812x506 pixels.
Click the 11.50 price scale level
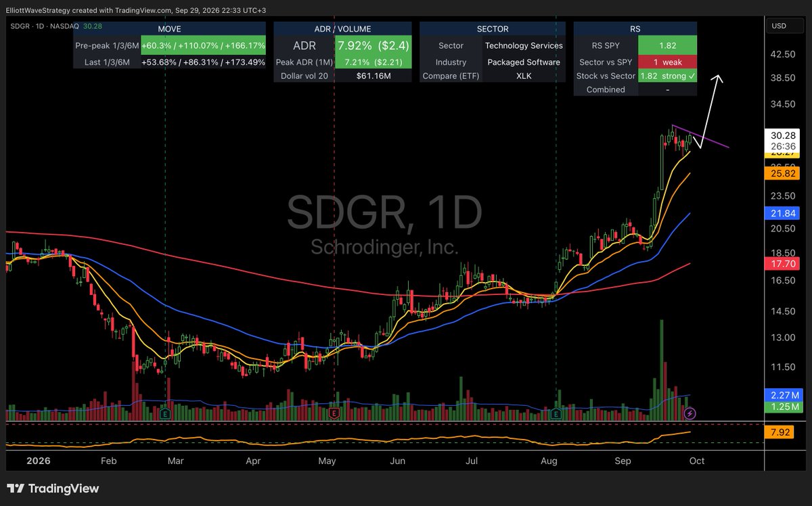[782, 367]
